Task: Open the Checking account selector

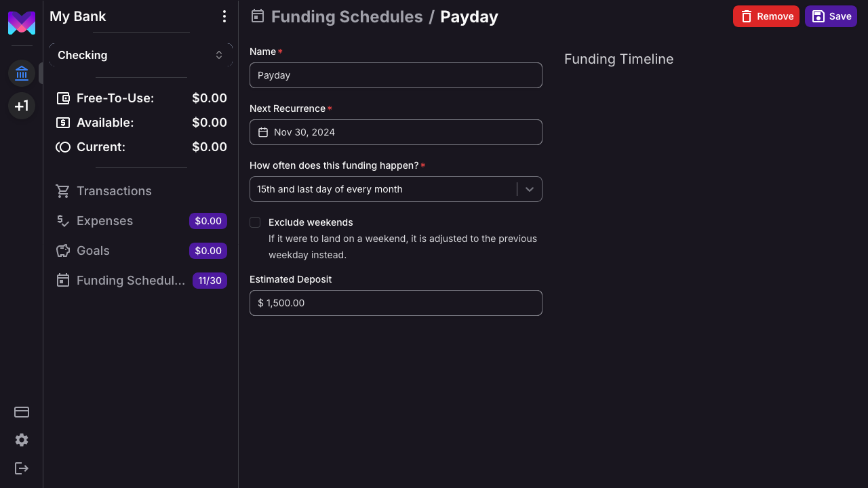Action: point(141,55)
